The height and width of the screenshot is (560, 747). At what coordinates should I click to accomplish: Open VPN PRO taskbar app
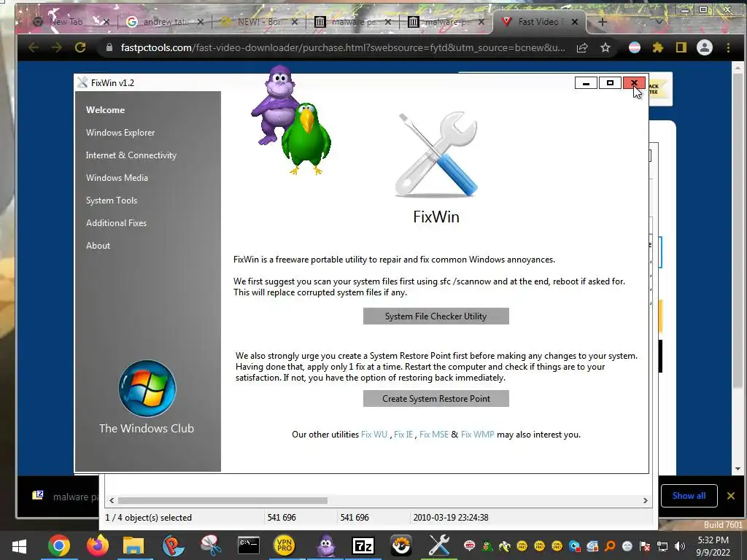pos(285,545)
